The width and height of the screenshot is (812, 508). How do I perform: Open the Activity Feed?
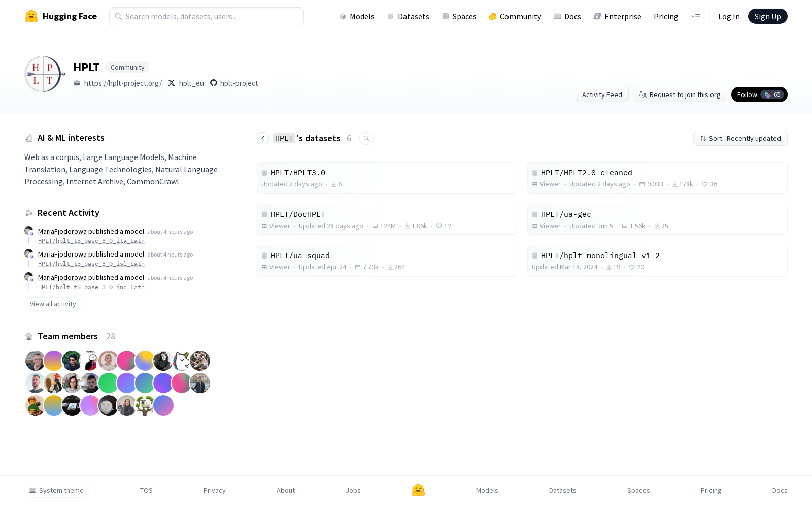(602, 94)
